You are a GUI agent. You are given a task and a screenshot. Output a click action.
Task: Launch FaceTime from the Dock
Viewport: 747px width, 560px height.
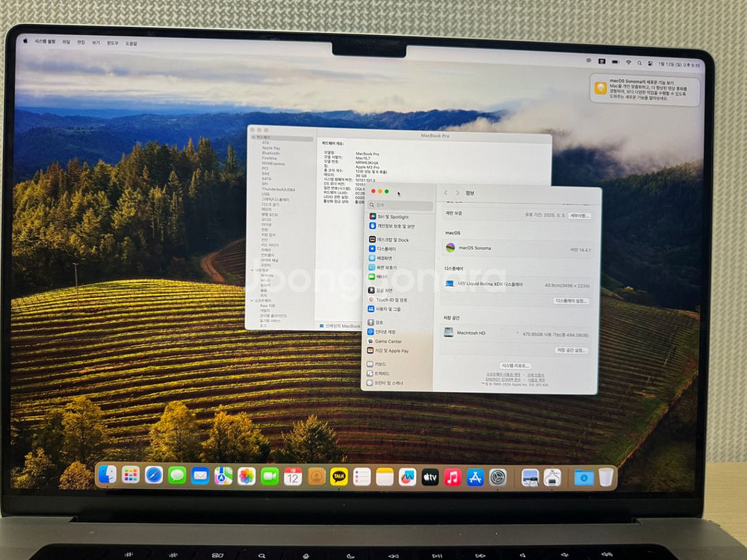coord(270,476)
